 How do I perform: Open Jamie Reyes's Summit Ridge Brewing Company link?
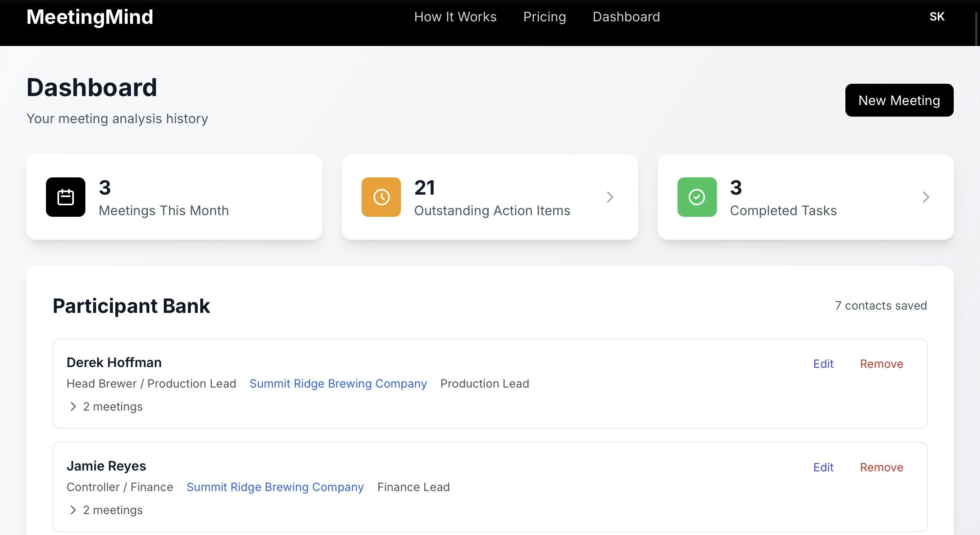(x=275, y=487)
